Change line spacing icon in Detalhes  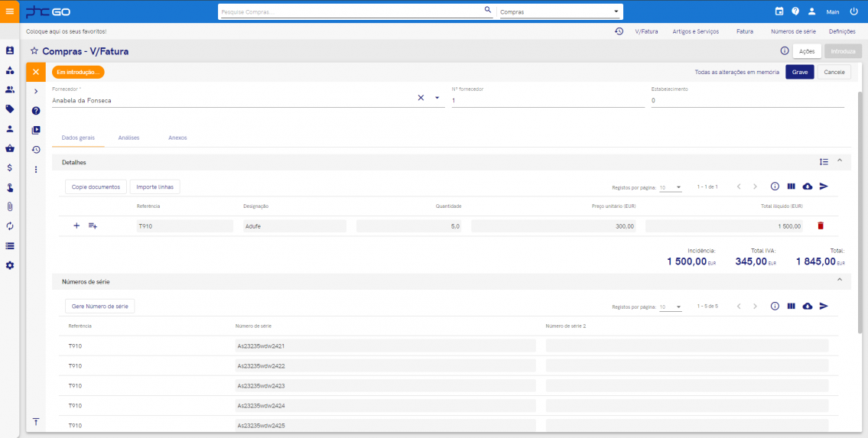(824, 162)
